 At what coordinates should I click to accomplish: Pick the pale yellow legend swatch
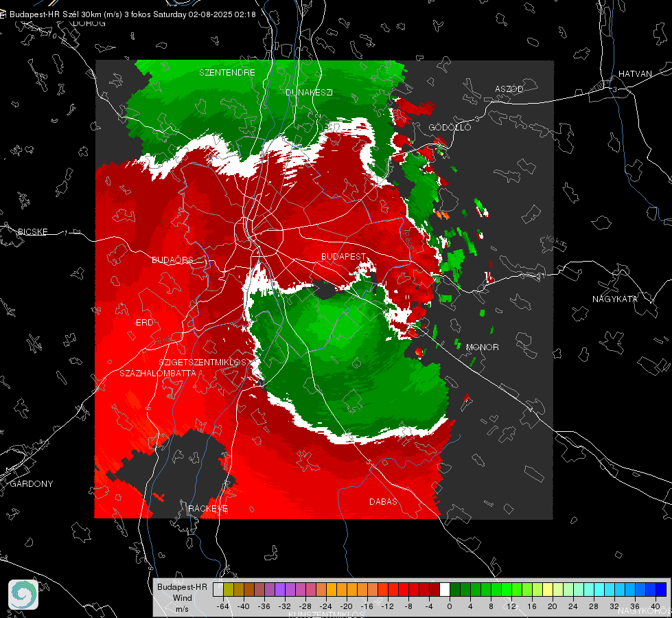(x=548, y=589)
